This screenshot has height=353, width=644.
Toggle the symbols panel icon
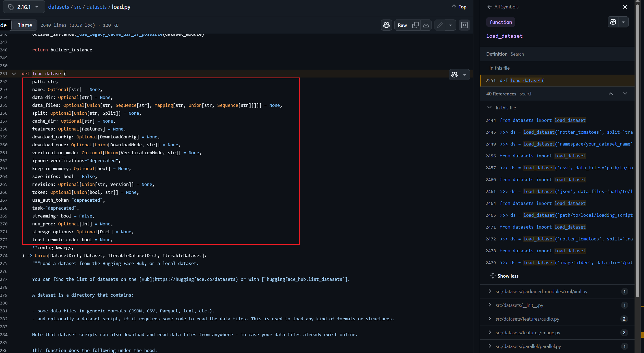pyautogui.click(x=464, y=25)
